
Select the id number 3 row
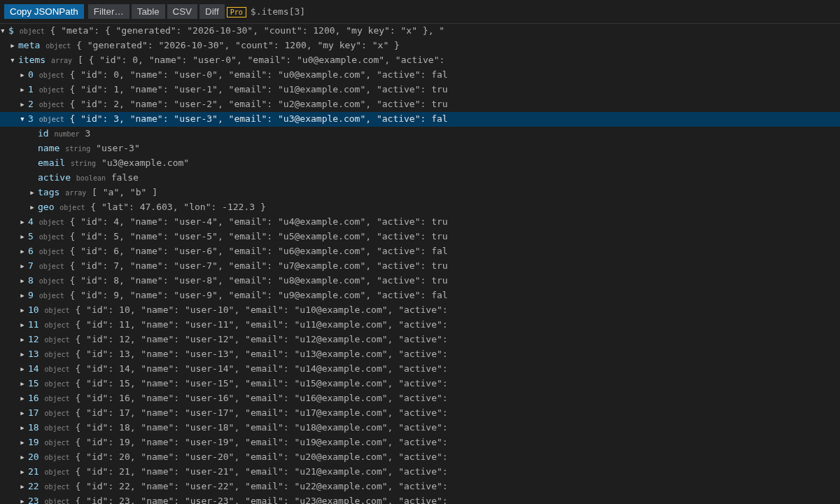pyautogui.click(x=420, y=134)
